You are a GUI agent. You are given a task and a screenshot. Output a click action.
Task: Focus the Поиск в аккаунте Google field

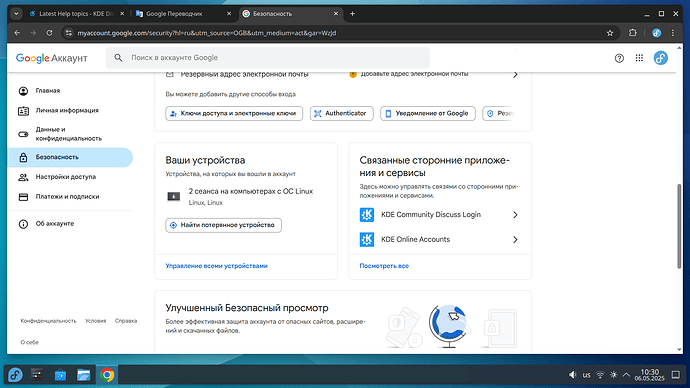[268, 58]
